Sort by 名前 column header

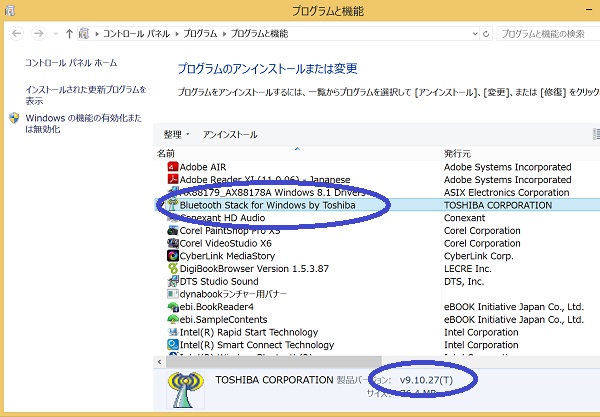coord(166,153)
